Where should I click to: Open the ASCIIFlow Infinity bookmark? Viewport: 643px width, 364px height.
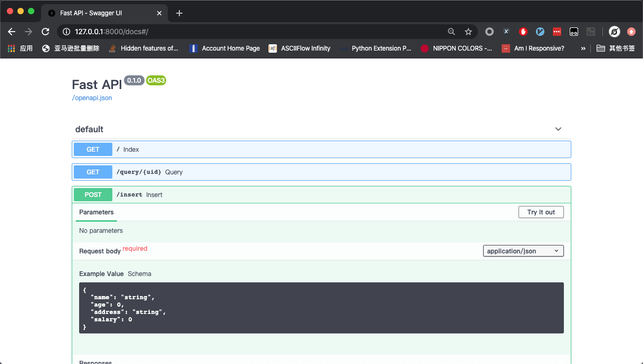click(300, 48)
